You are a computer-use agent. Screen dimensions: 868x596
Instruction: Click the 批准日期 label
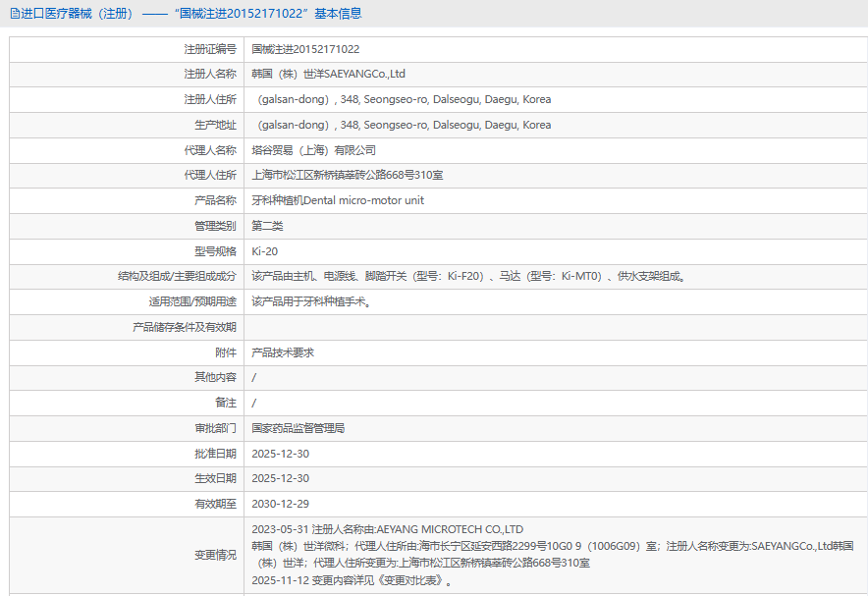[x=215, y=454]
